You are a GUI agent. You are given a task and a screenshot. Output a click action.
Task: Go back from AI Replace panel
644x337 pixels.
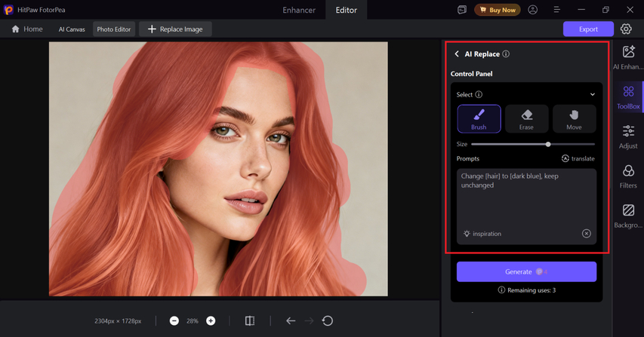(457, 54)
